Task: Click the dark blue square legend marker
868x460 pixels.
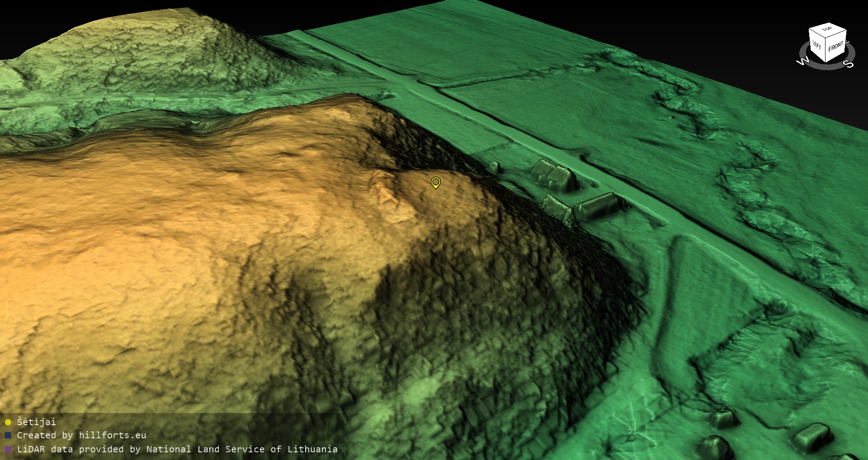Action: pos(8,436)
